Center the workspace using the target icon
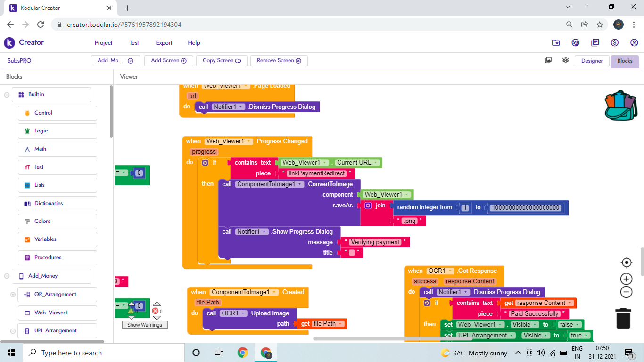The height and width of the screenshot is (362, 644). [x=626, y=263]
